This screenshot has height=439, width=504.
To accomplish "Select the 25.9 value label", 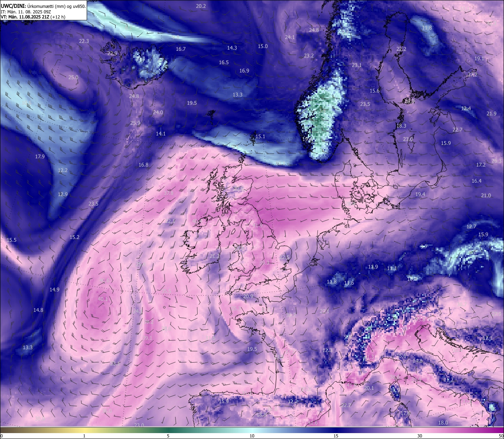I will pos(135,123).
